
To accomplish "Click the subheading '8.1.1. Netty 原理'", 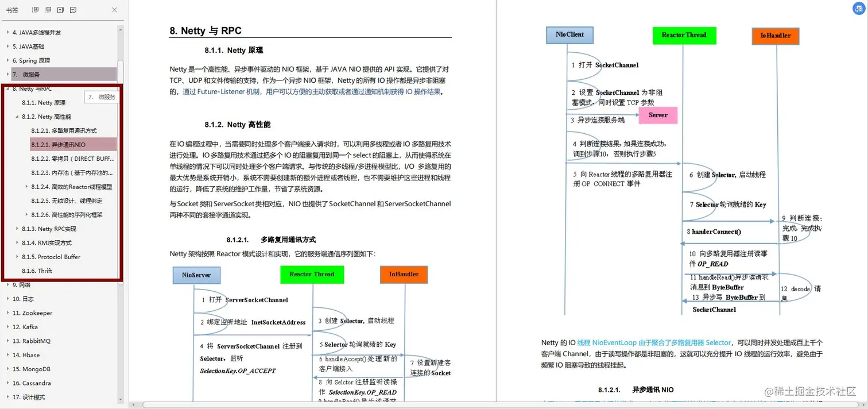I will (x=234, y=51).
